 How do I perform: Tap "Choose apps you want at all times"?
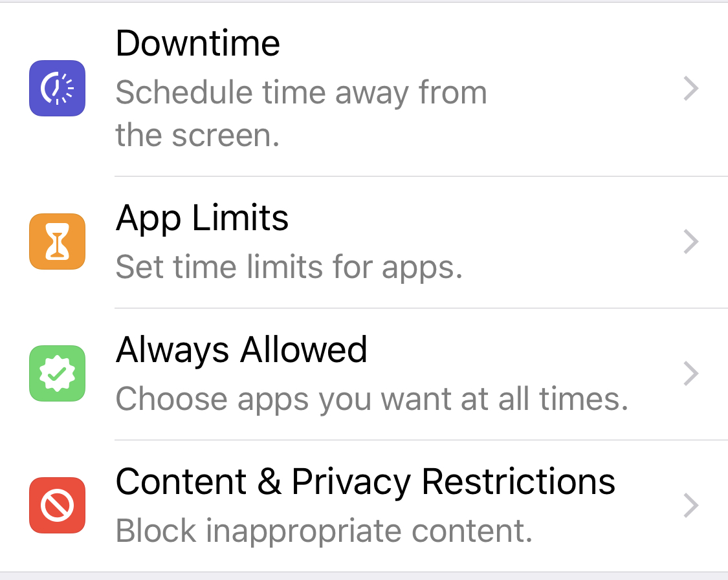[x=372, y=398]
